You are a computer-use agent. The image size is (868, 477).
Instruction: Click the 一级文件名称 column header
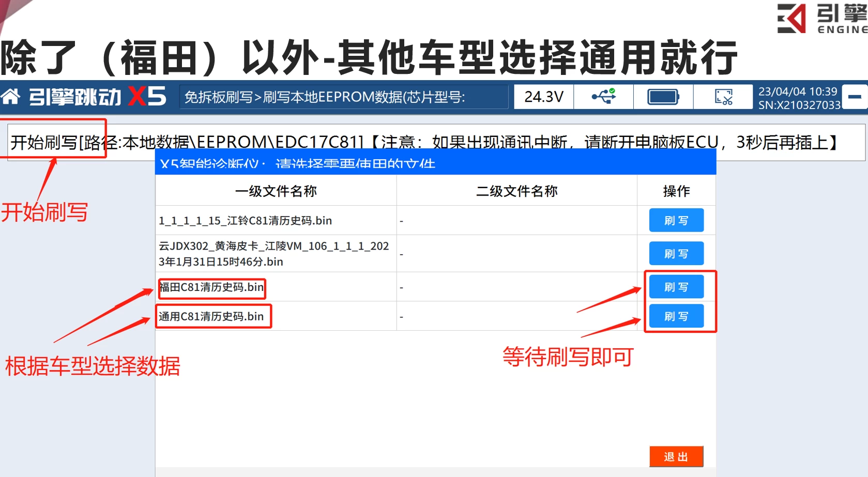(x=276, y=191)
